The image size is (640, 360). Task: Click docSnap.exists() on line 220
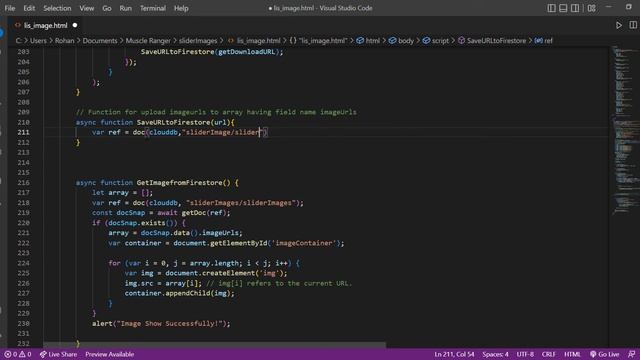point(142,223)
